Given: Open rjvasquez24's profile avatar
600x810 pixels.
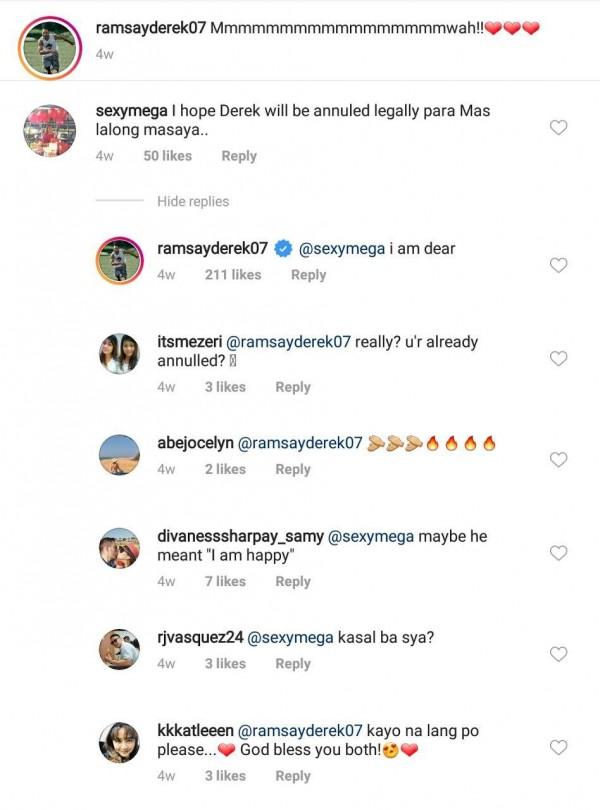Looking at the screenshot, I should [118, 648].
